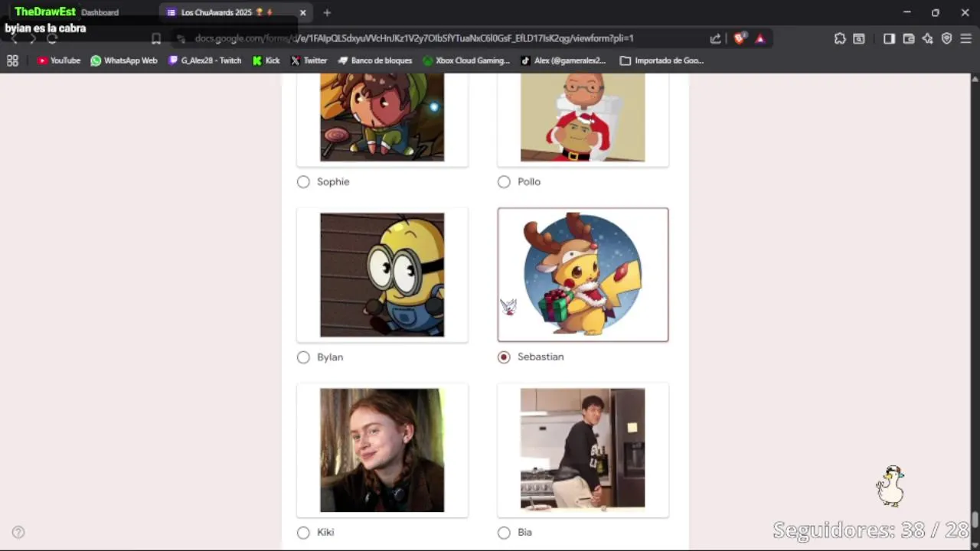The width and height of the screenshot is (980, 551).
Task: Open the VPN shield icon
Action: [947, 38]
